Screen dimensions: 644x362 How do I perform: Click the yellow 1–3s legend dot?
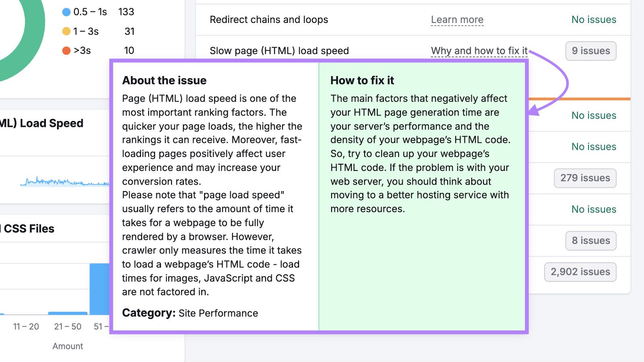(66, 31)
